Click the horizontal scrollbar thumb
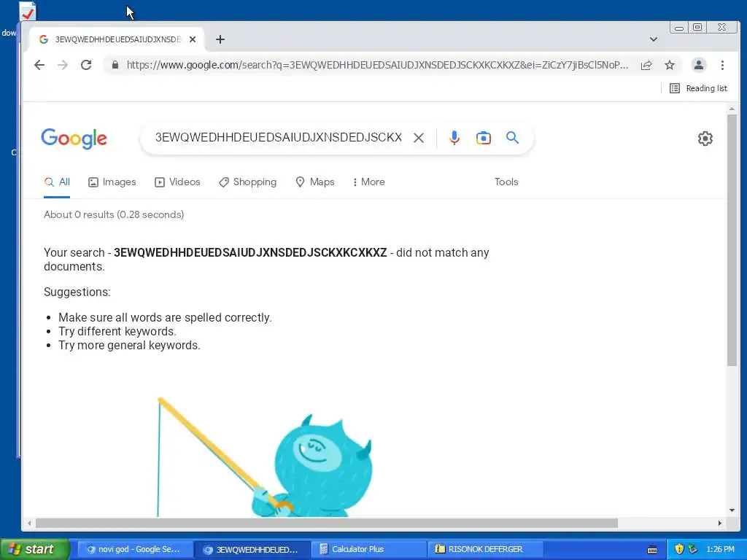The image size is (747, 560). pyautogui.click(x=327, y=524)
